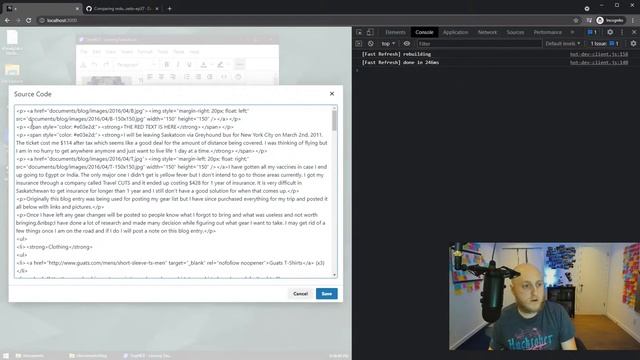Open the File menu in the TinyMCE window
The width and height of the screenshot is (640, 360).
tap(84, 52)
